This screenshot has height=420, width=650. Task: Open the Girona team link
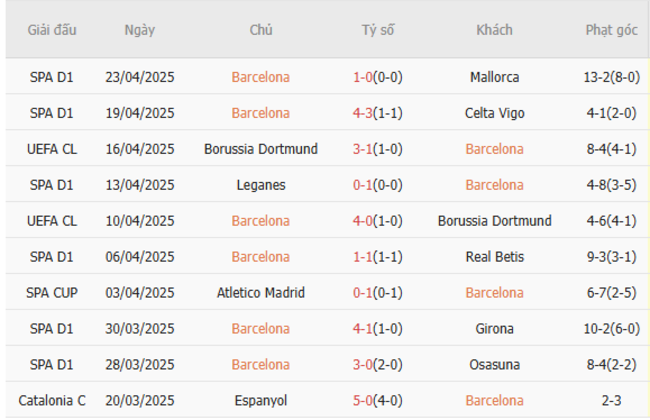(x=494, y=329)
